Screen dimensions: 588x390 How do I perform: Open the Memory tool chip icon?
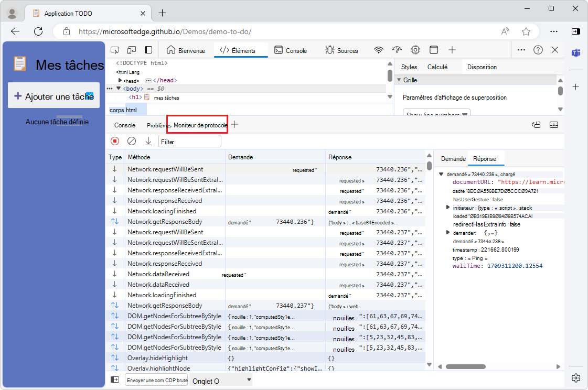pyautogui.click(x=415, y=50)
